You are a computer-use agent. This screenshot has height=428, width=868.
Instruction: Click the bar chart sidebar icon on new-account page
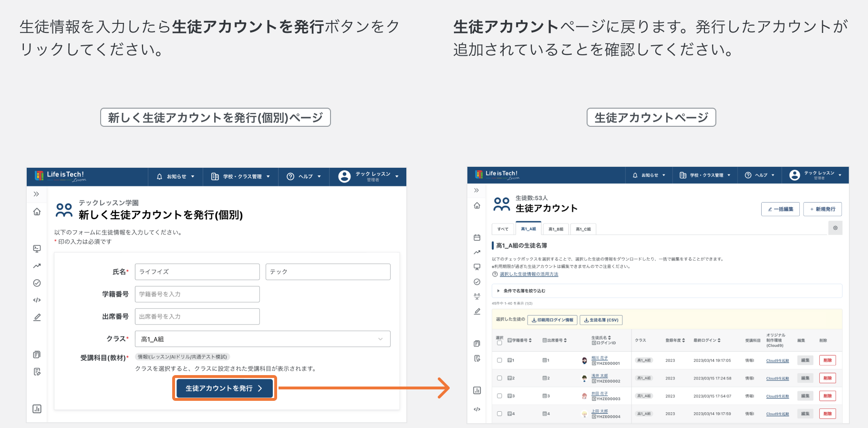click(x=37, y=409)
